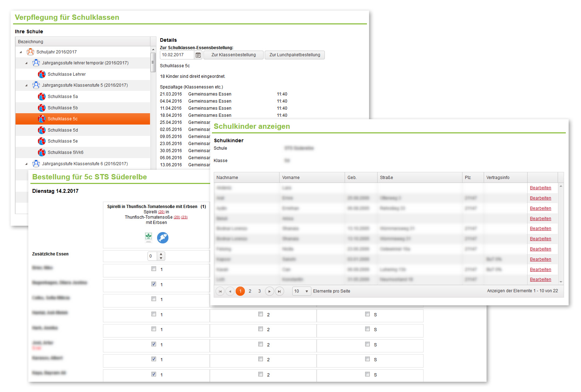Check the first child's menu 1 checkbox

(154, 269)
